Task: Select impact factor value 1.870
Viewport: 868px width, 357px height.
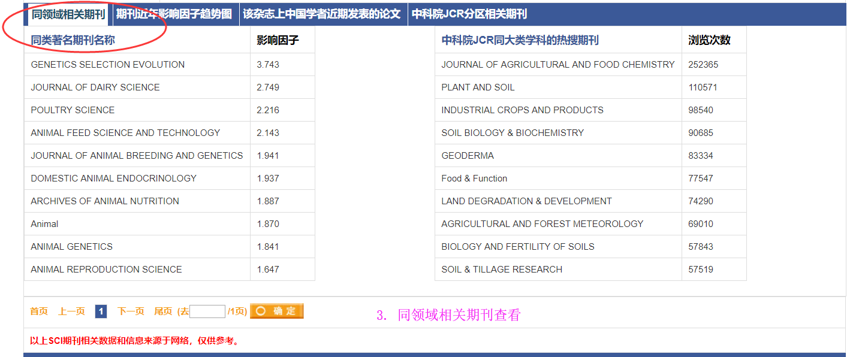Action: coord(268,224)
